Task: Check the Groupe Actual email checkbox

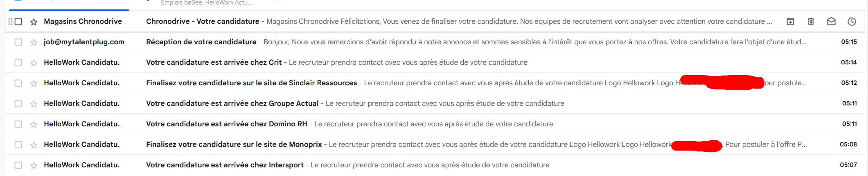Action: pos(18,103)
